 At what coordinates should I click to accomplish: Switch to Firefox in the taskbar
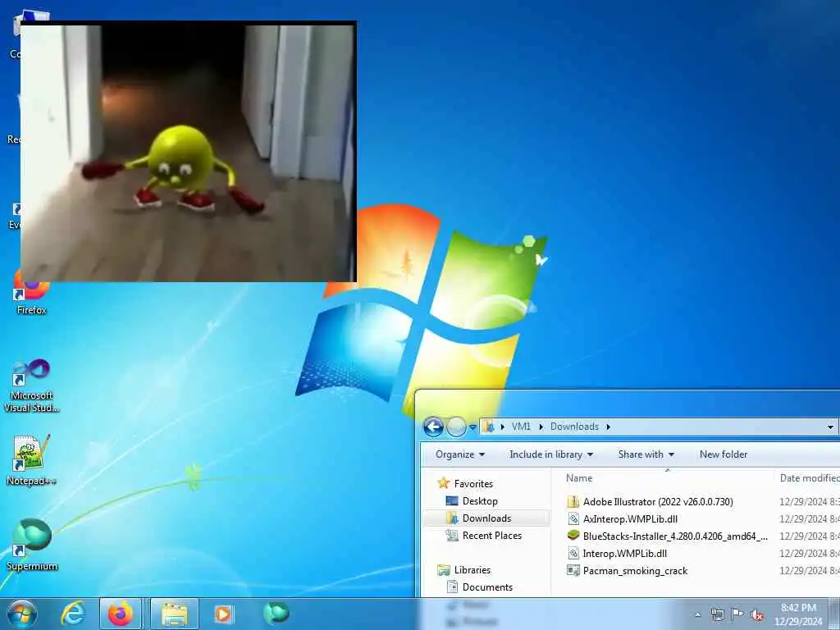121,614
